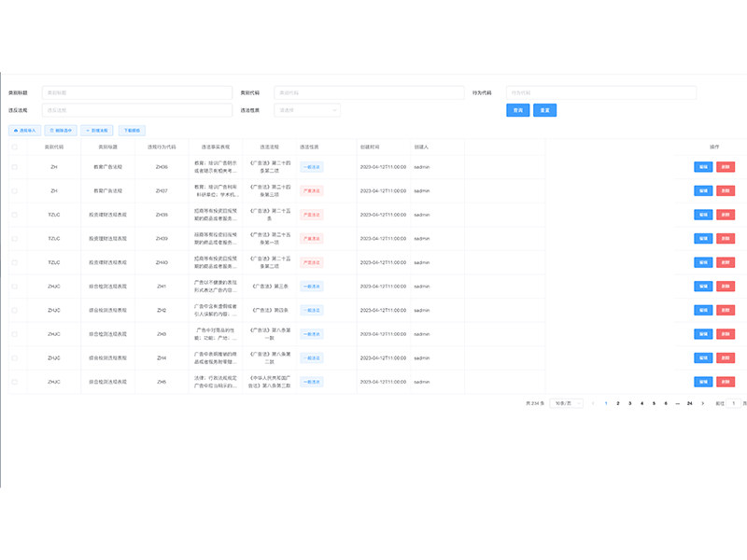Click the 重置 reset button
The height and width of the screenshot is (560, 747).
point(544,110)
